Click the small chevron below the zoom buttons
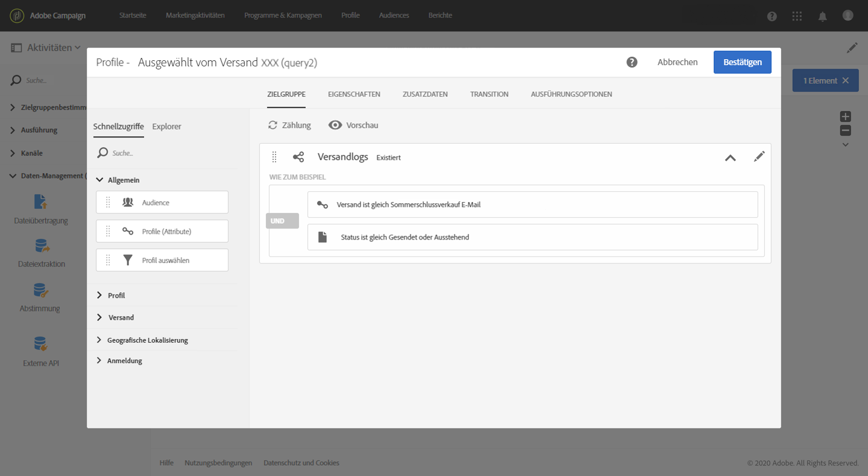 tap(846, 144)
